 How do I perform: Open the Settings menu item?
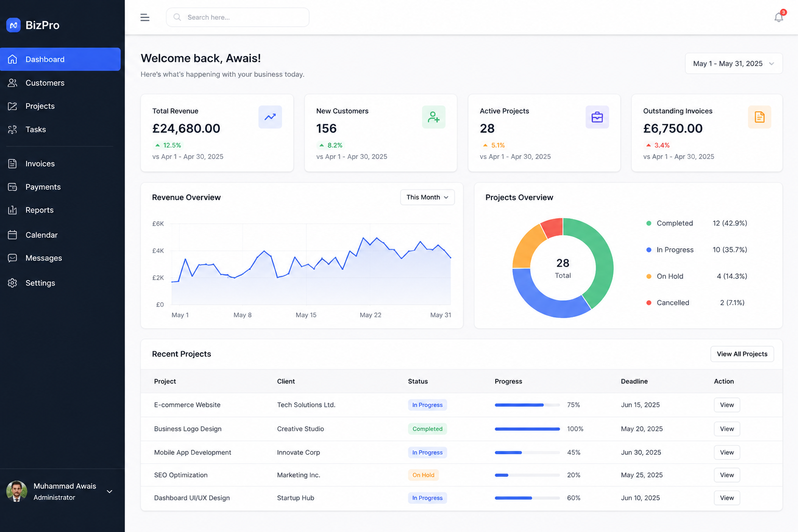click(x=60, y=283)
